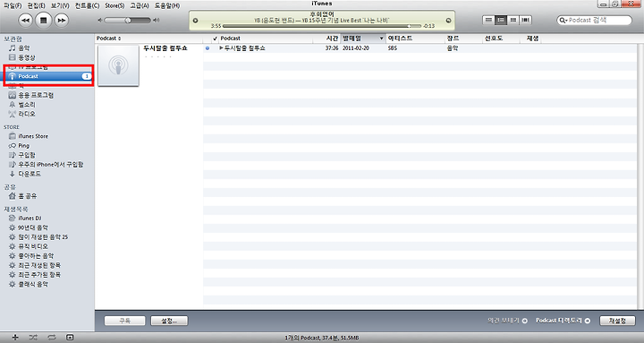Click the 설정... button
The image size is (644, 343).
click(x=169, y=321)
